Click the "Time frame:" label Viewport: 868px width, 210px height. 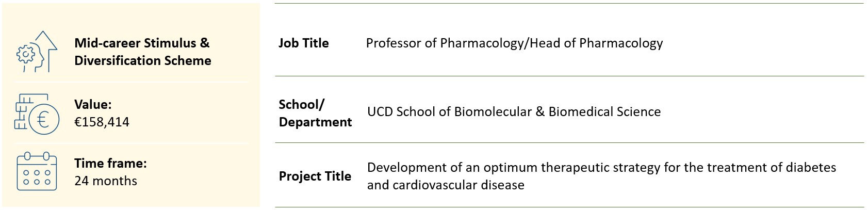pyautogui.click(x=110, y=163)
